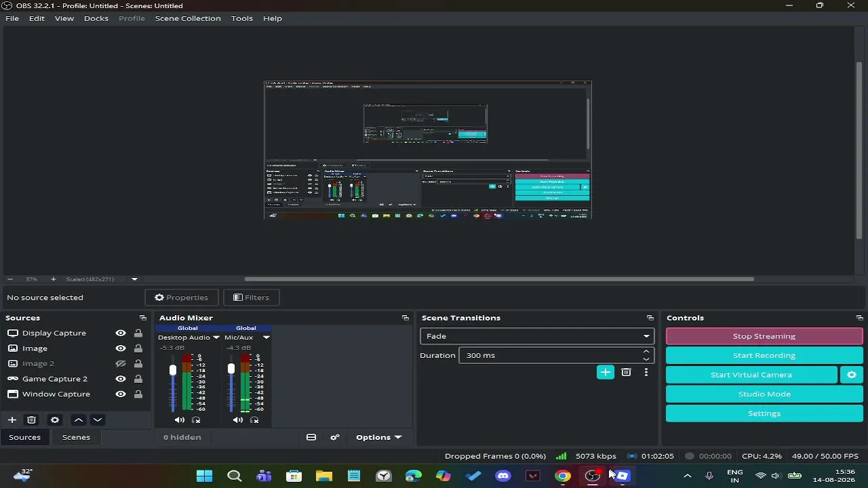Open the Scene Collection menu
This screenshot has height=488, width=868.
click(188, 18)
